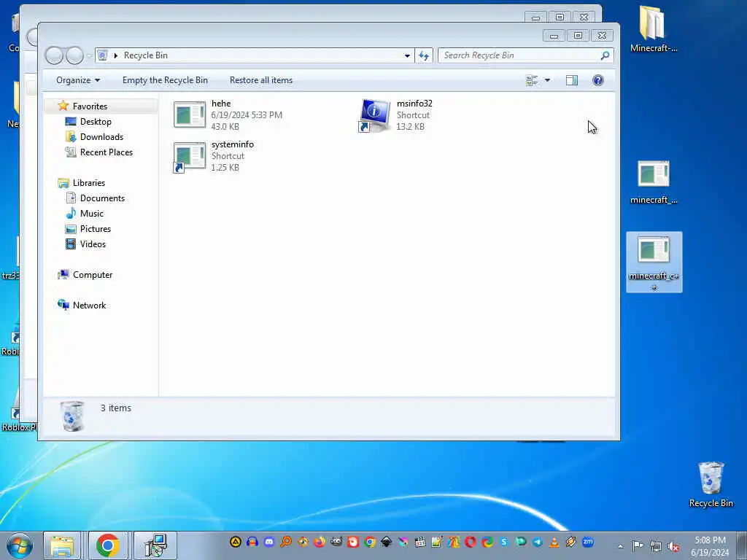Open Downloads in the navigation pane
Screen dimensions: 747x560
(x=101, y=137)
